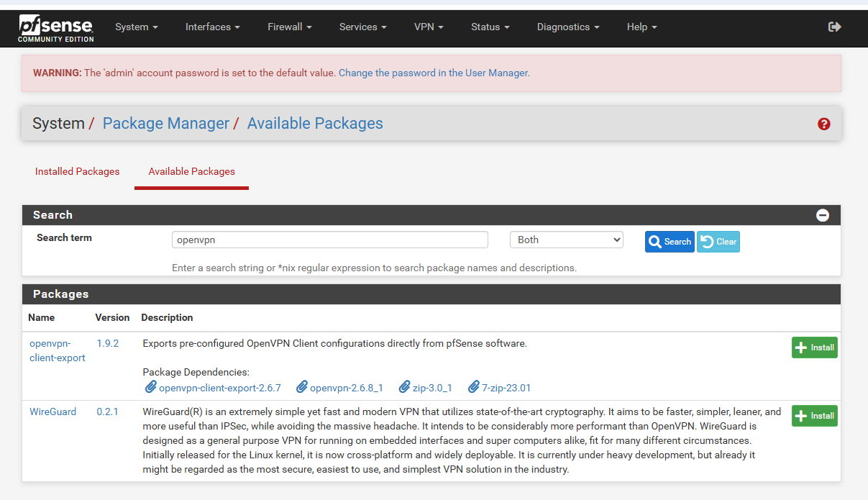The width and height of the screenshot is (868, 500).
Task: Click version 1.9.2 link
Action: click(108, 343)
